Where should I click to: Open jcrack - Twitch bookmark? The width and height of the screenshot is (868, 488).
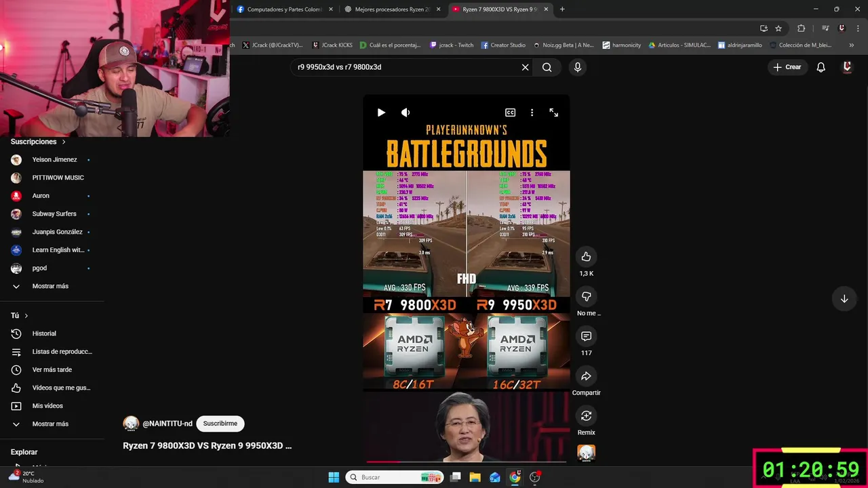click(452, 45)
